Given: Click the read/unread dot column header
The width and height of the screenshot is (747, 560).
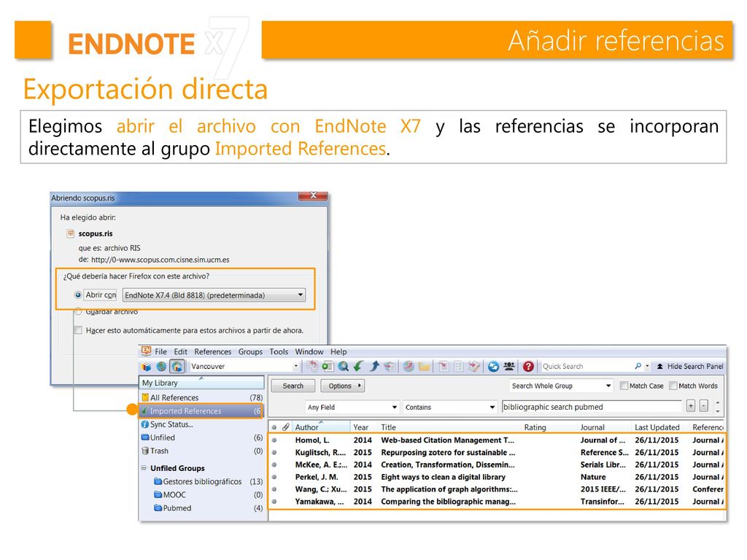Looking at the screenshot, I should [274, 427].
